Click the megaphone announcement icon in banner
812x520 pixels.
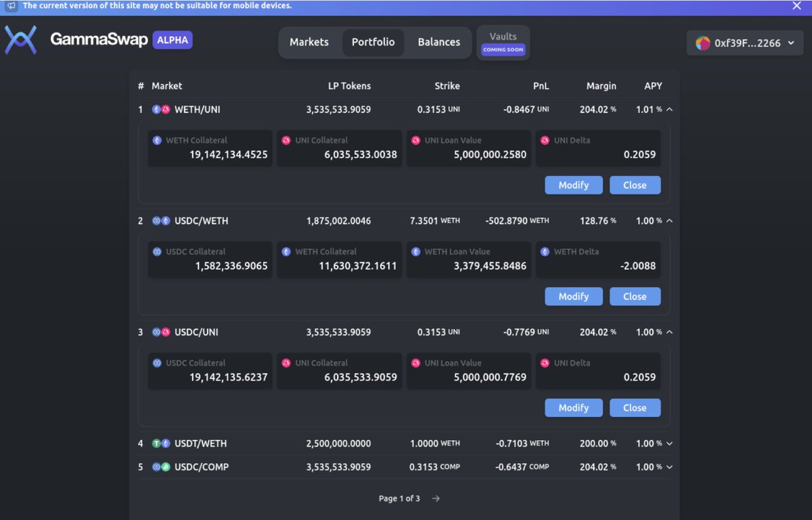[x=11, y=5]
